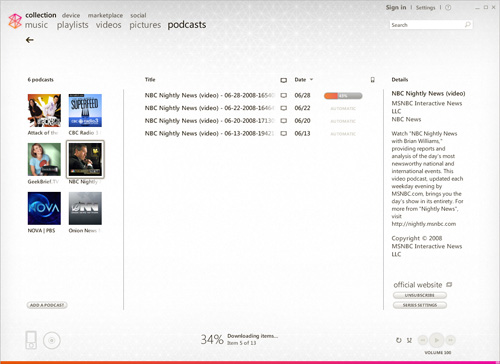The width and height of the screenshot is (500, 364).
Task: Open the music tab
Action: point(36,25)
